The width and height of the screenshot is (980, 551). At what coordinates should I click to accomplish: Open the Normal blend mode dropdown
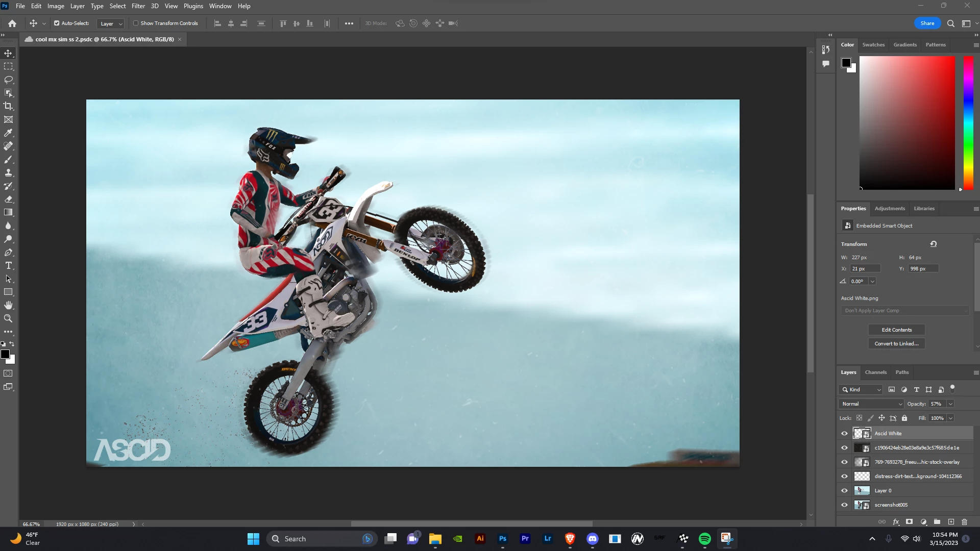point(871,404)
